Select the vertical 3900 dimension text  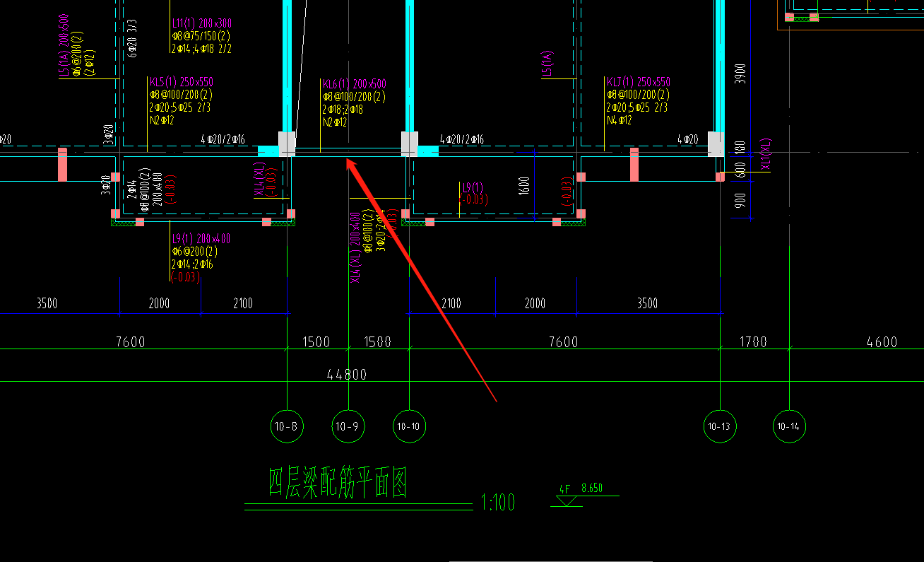(x=740, y=75)
